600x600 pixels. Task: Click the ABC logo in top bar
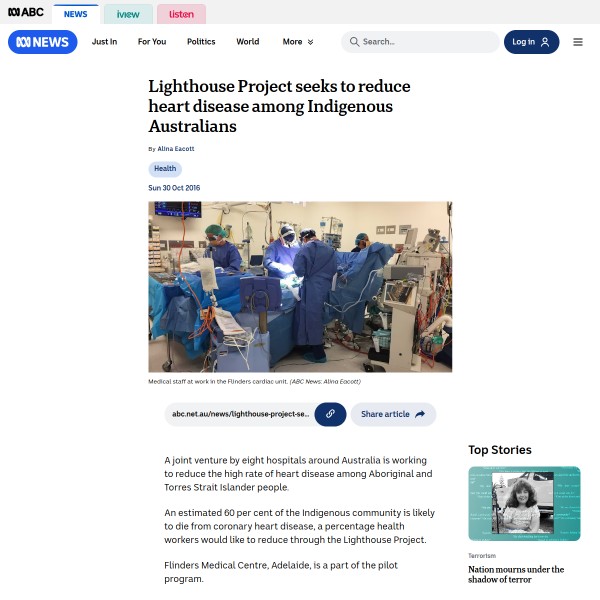26,12
